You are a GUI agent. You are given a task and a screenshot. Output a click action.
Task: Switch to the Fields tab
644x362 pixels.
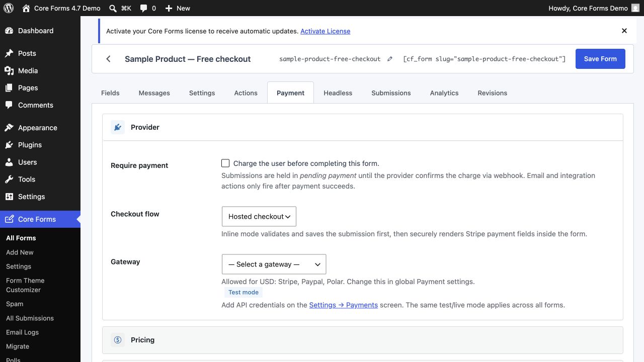point(110,93)
